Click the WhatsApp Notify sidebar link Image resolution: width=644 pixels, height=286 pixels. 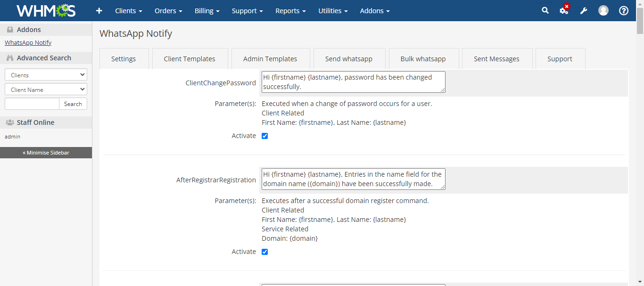[28, 42]
